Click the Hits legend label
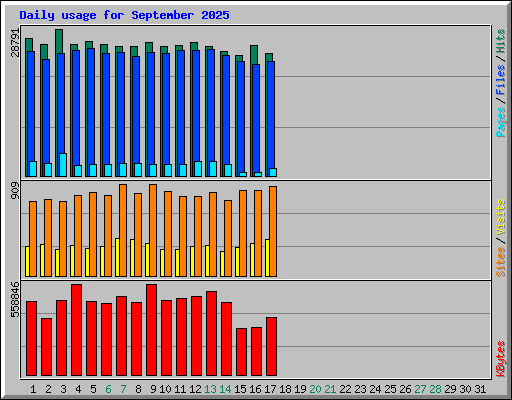Screen dimensions: 512x400 tap(500, 41)
